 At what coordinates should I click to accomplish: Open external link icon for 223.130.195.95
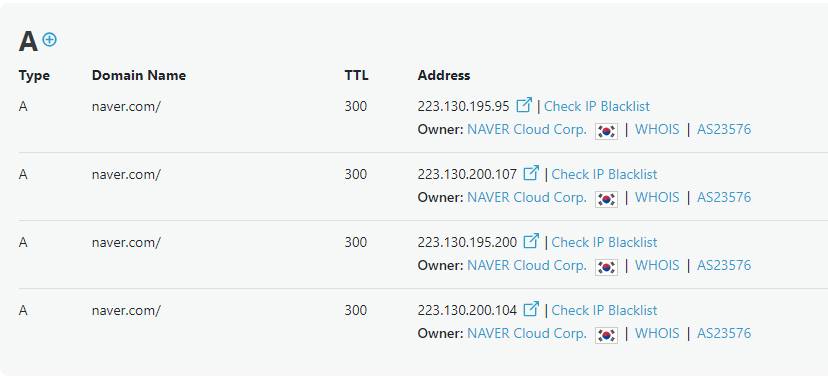(524, 105)
